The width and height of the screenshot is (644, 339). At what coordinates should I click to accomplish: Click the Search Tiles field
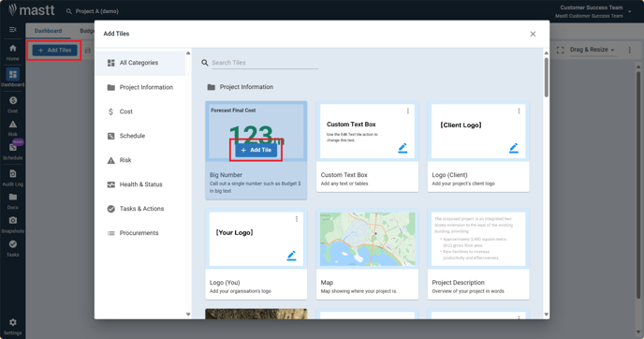265,63
